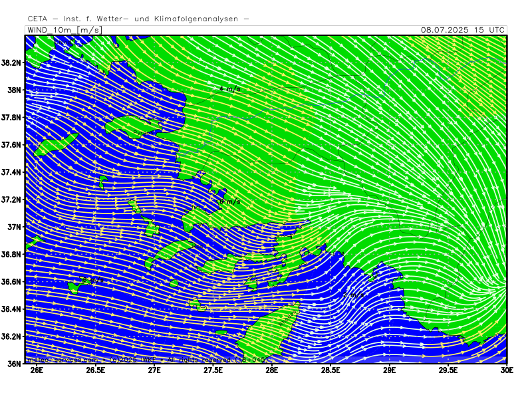Image resolution: width=532 pixels, height=399 pixels.
Task: Select the '36.2N' latitude label
Action: tap(13, 336)
